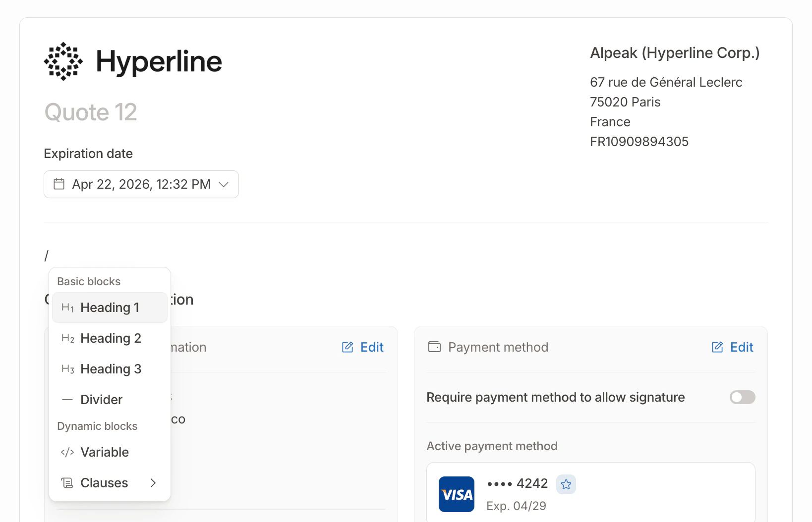Click the dash icon beside Divider

tap(67, 400)
